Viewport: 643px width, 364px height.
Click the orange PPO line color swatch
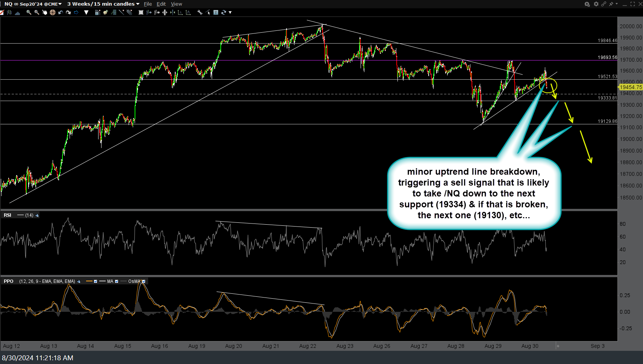click(89, 281)
